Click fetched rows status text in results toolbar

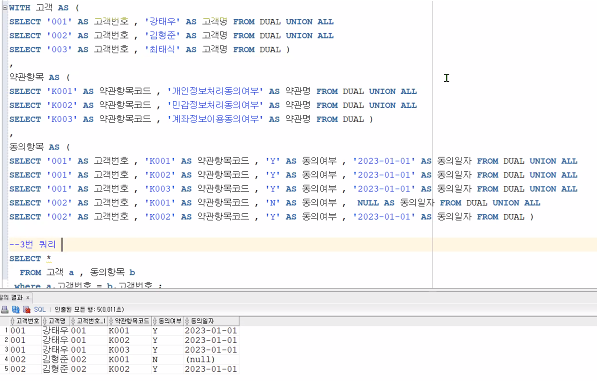(x=89, y=309)
